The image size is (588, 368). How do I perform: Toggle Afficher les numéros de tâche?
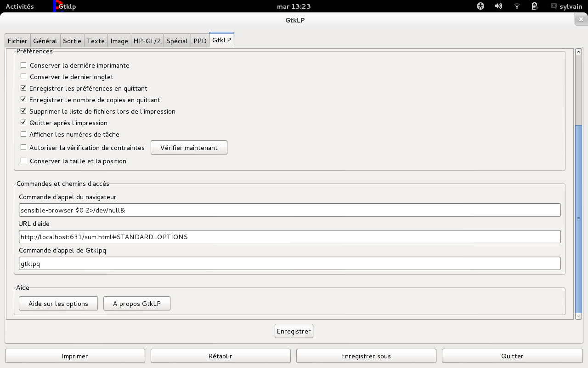click(23, 134)
